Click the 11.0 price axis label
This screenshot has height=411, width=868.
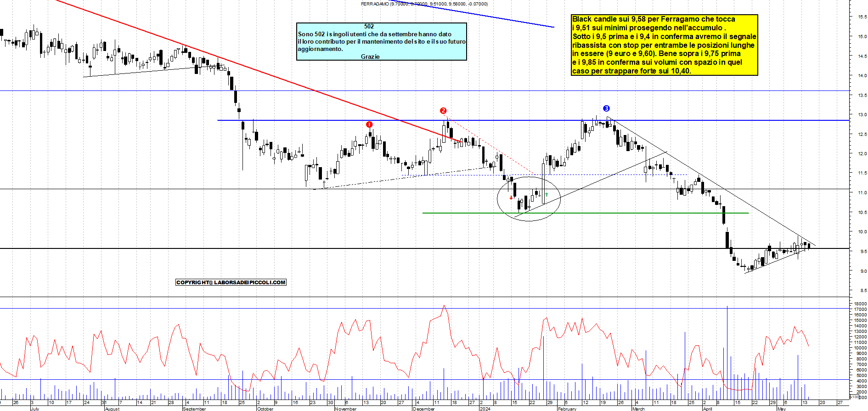tap(862, 193)
